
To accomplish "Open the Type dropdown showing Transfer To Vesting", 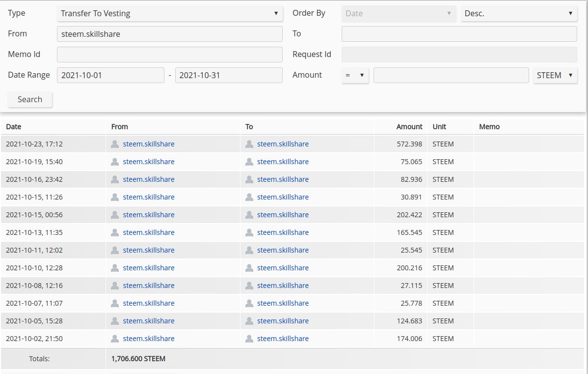I will tap(169, 13).
